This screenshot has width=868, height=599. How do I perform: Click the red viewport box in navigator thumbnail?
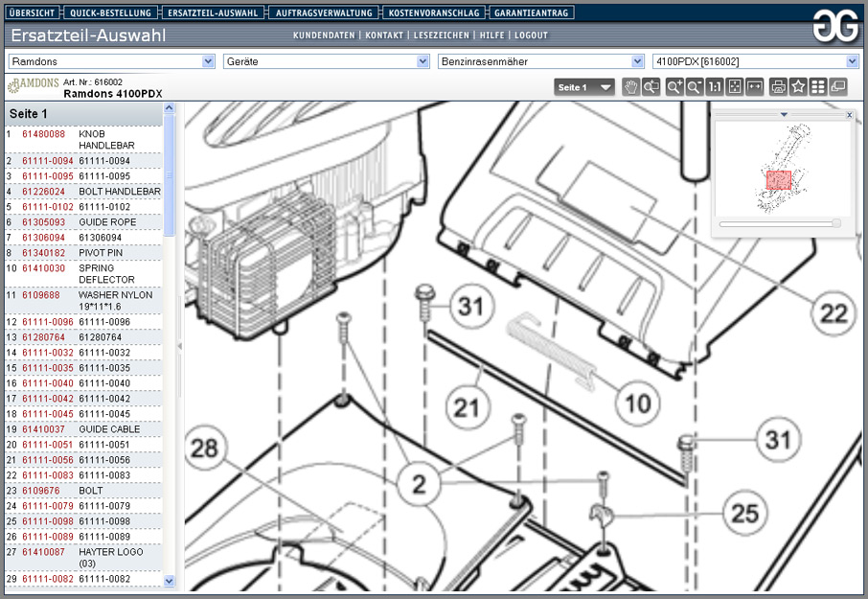click(x=779, y=180)
